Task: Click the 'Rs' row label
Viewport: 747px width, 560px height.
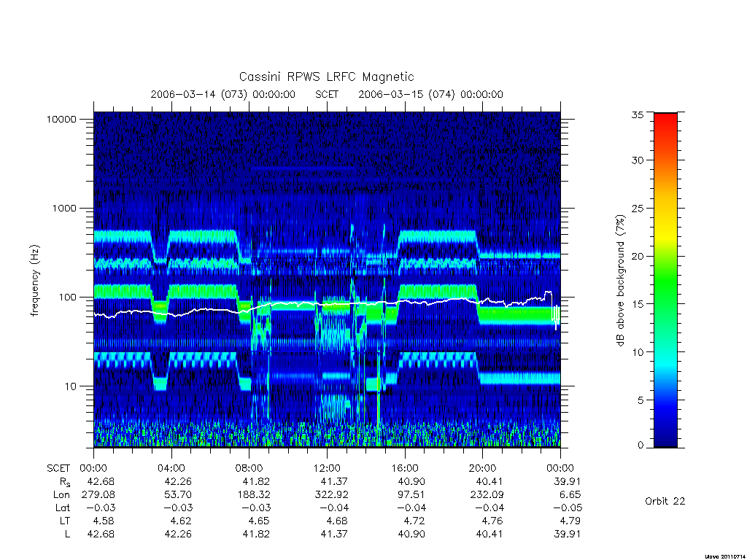Action: point(65,483)
